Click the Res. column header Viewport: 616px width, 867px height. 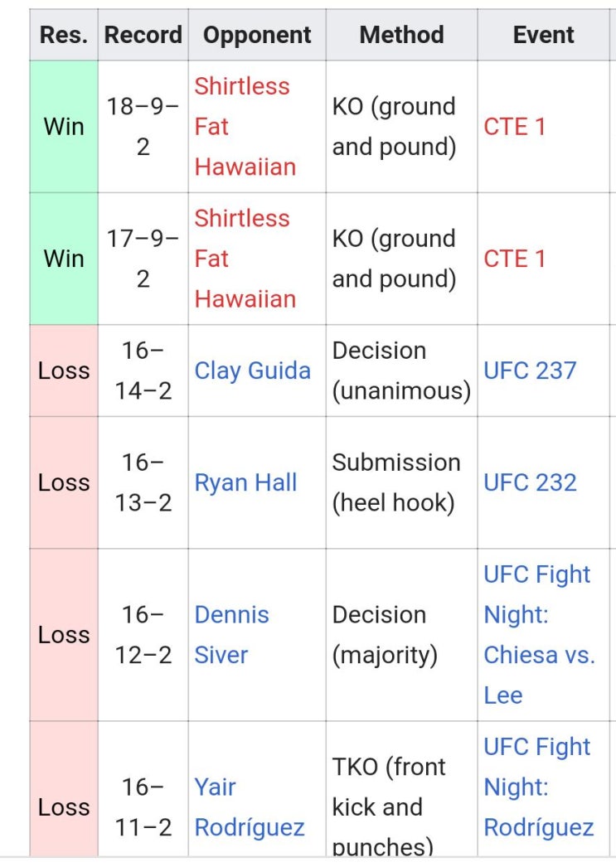(64, 35)
